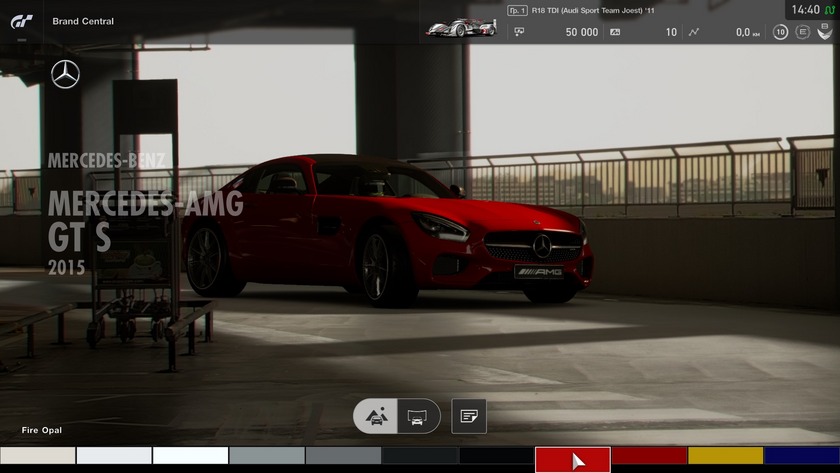
Task: Select the dark navy blue swatch
Action: [801, 455]
